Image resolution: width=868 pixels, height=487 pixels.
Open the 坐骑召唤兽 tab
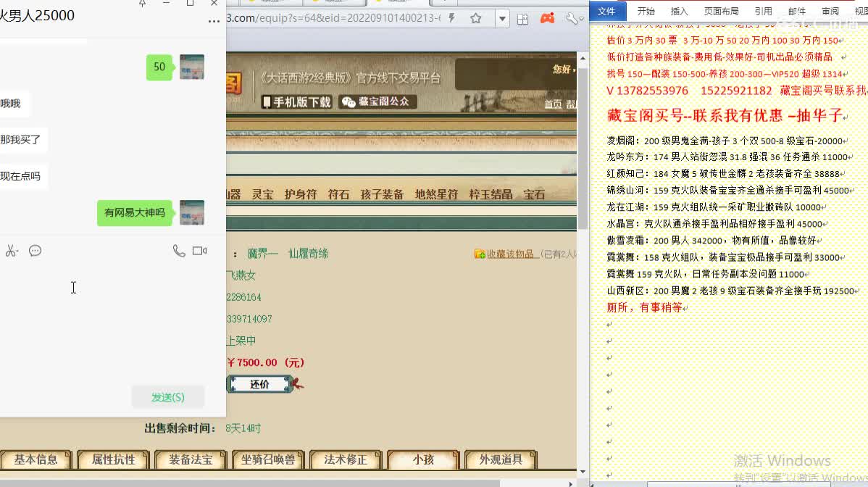click(x=269, y=459)
